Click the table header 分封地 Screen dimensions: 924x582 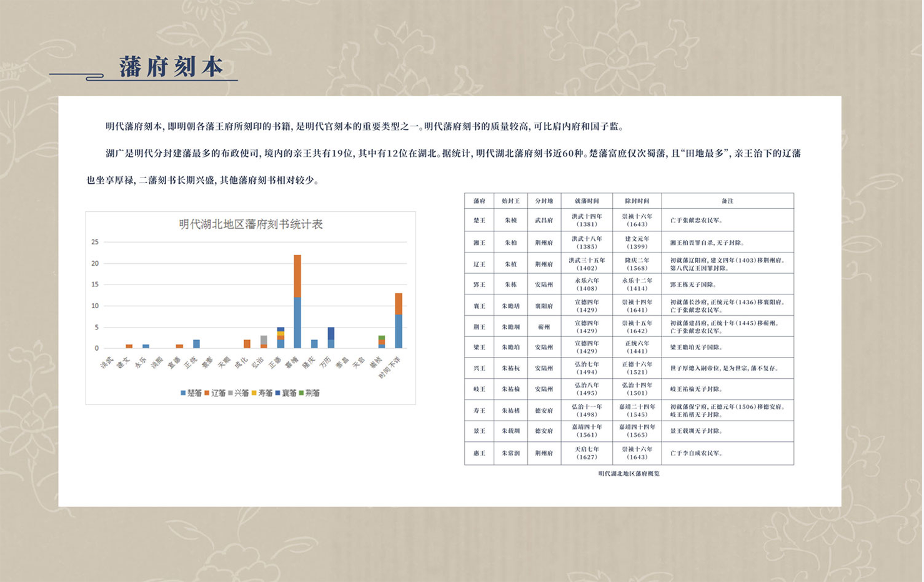544,201
